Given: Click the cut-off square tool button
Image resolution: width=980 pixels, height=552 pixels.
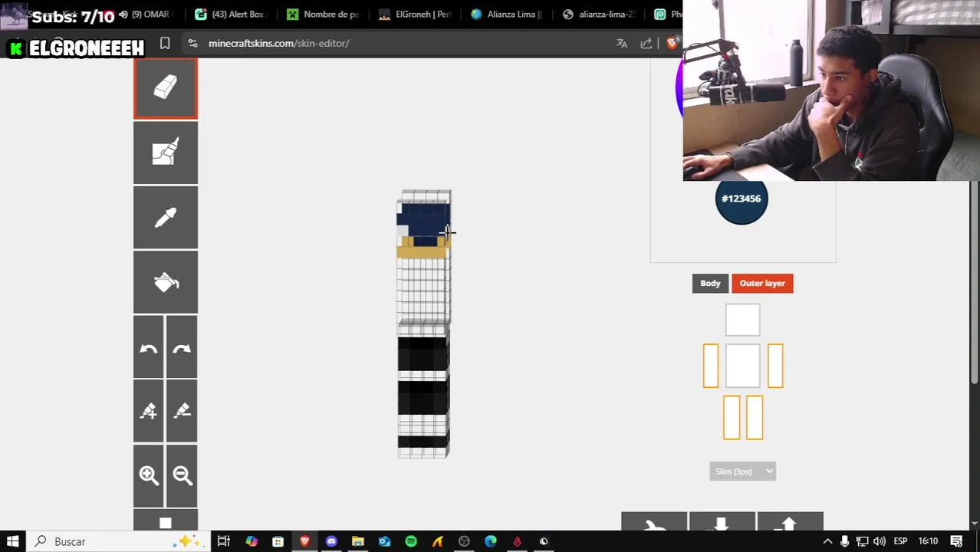Looking at the screenshot, I should (166, 521).
